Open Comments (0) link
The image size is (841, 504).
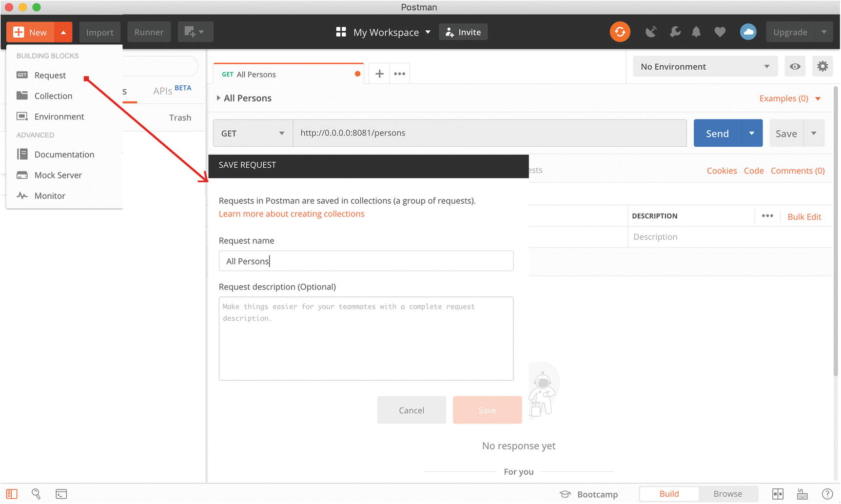798,171
